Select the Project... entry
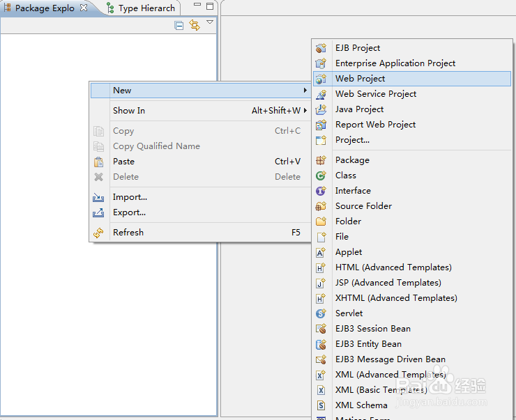This screenshot has width=516, height=420. click(412, 140)
